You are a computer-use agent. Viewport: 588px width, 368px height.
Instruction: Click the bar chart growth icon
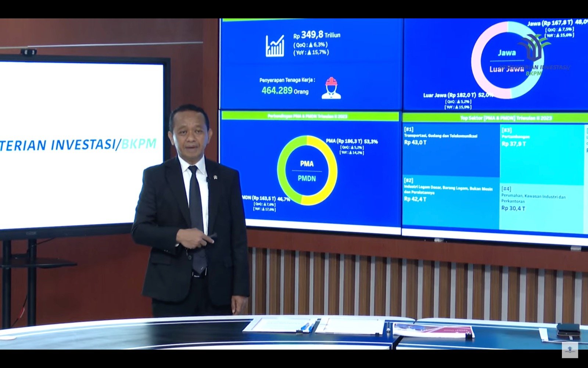(275, 46)
